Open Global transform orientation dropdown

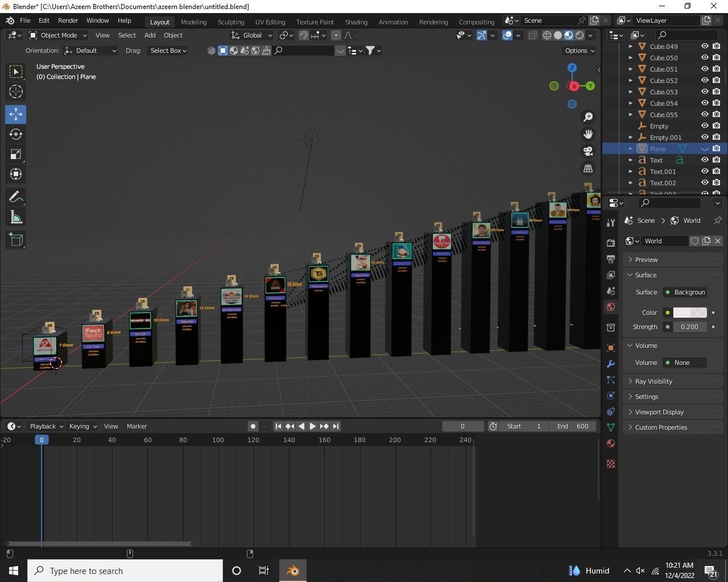point(251,35)
